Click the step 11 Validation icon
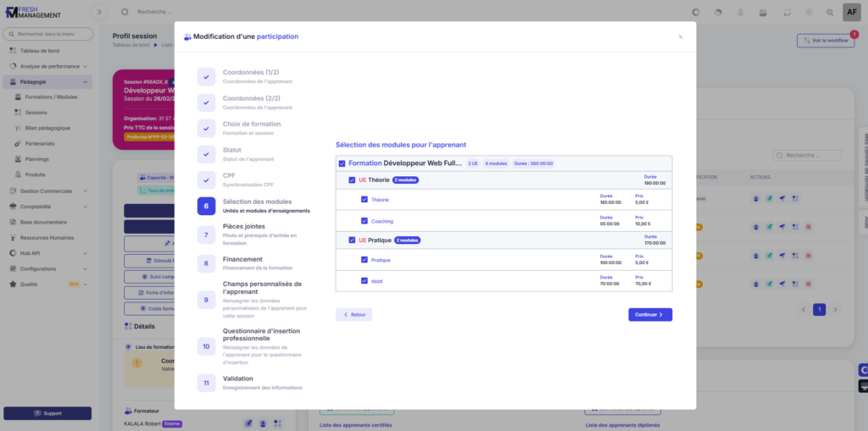868x431 pixels. pos(206,383)
